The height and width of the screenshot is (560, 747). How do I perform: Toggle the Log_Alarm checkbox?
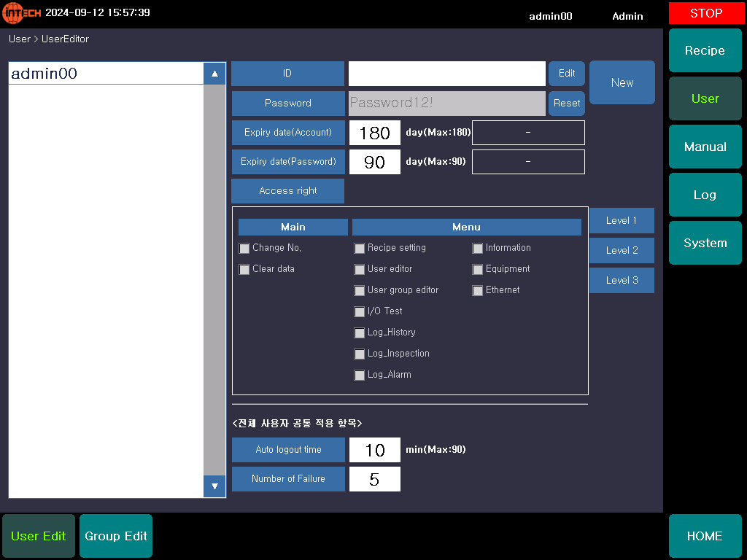[x=360, y=376]
